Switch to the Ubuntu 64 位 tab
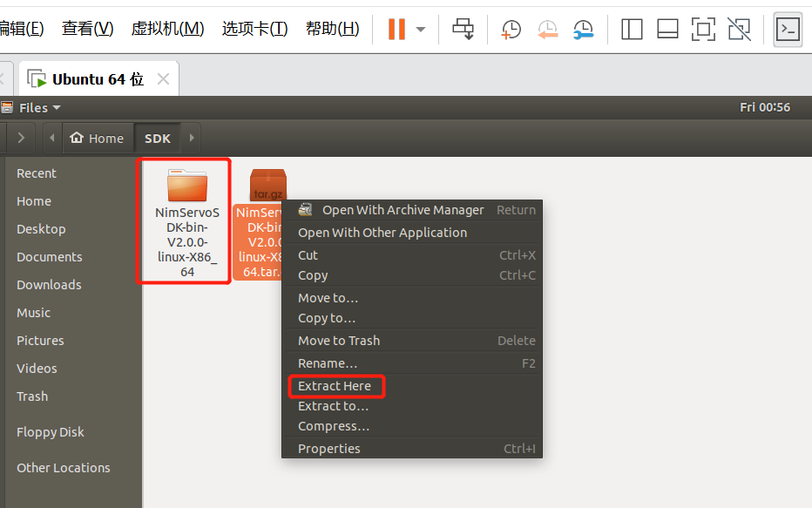Viewport: 812px width, 508px height. 98,79
